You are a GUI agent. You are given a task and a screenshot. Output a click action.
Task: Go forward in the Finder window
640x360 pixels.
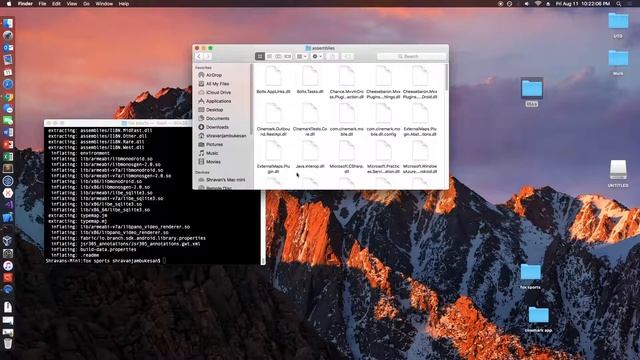click(x=207, y=56)
